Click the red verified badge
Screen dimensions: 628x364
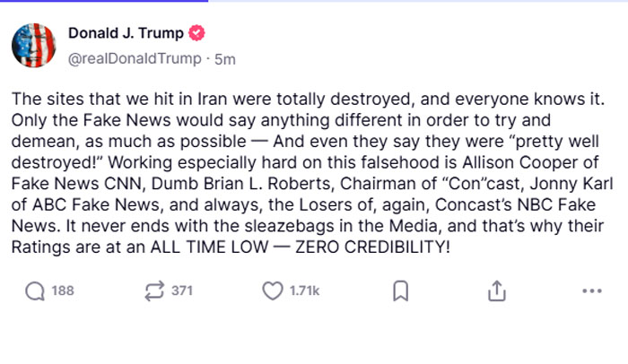point(197,34)
